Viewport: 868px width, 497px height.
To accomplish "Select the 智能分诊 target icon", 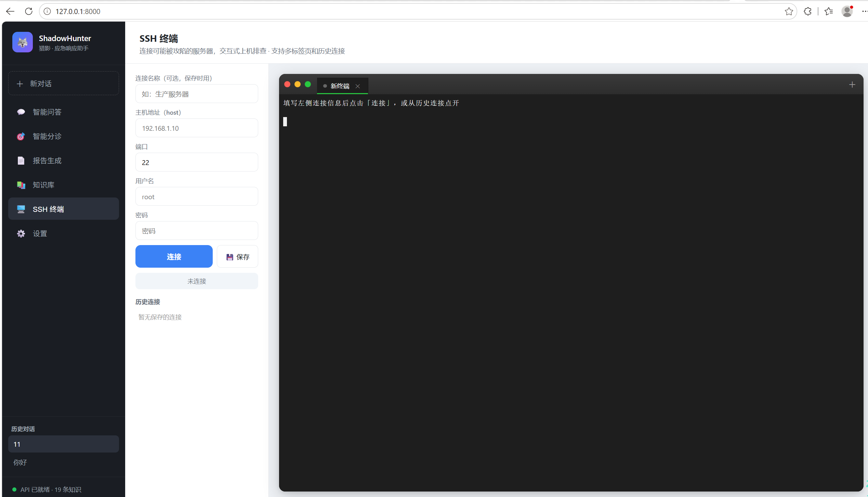I will [21, 136].
